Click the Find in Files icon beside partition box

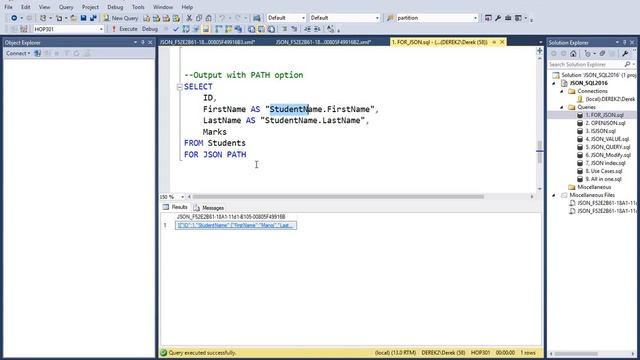pos(390,18)
